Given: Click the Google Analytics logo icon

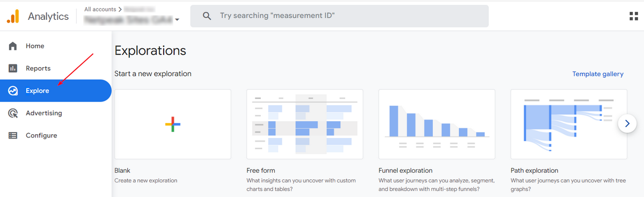Looking at the screenshot, I should click(13, 16).
